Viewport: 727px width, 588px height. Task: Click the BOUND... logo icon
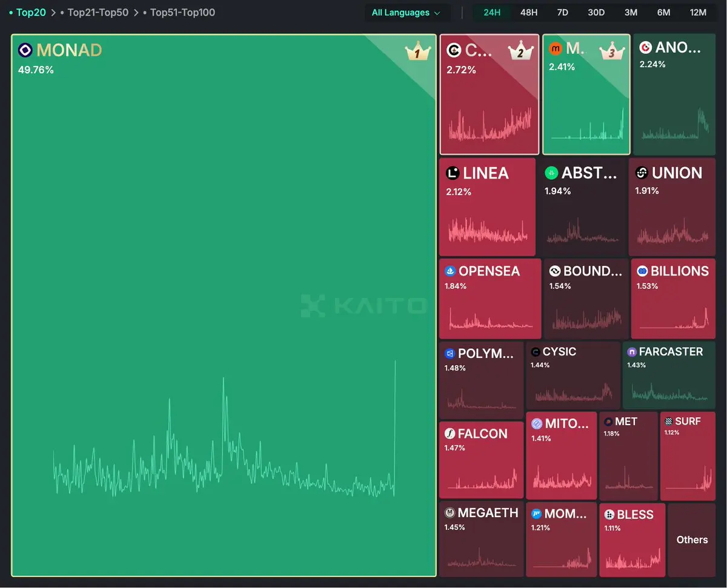point(554,271)
